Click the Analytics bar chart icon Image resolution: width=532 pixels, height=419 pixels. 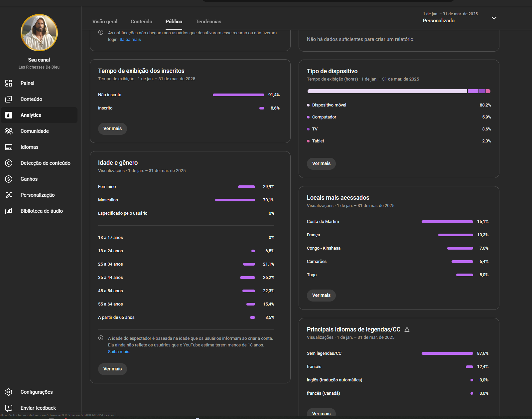[9, 115]
